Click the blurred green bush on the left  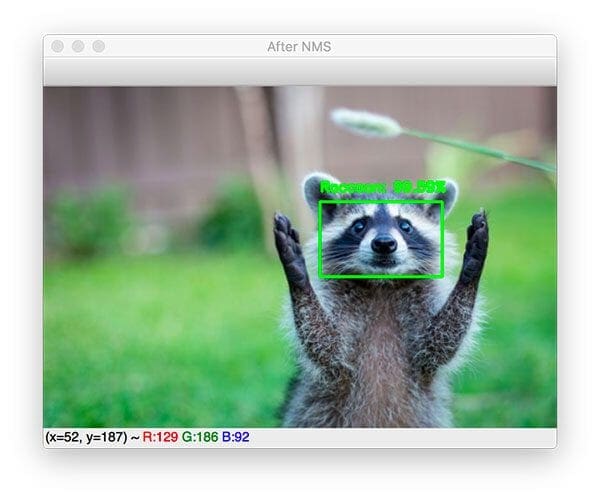click(x=90, y=218)
